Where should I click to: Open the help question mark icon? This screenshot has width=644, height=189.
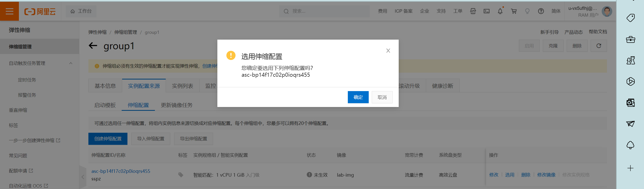point(541,11)
